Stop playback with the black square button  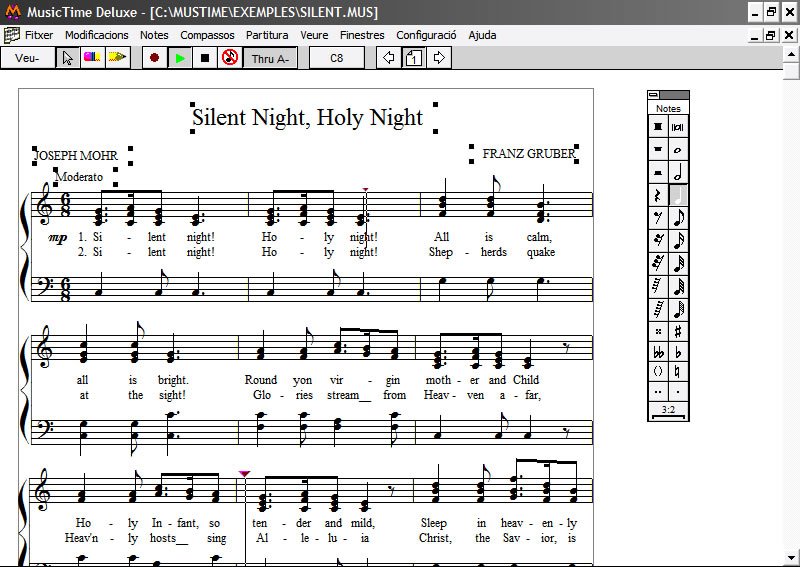click(x=205, y=58)
